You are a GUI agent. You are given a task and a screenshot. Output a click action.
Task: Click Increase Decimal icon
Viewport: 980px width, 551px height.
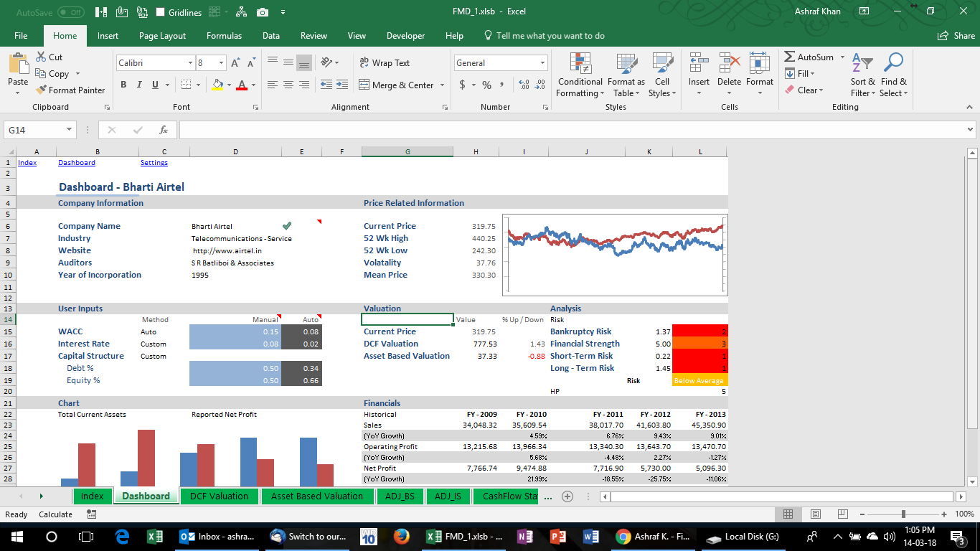click(523, 85)
